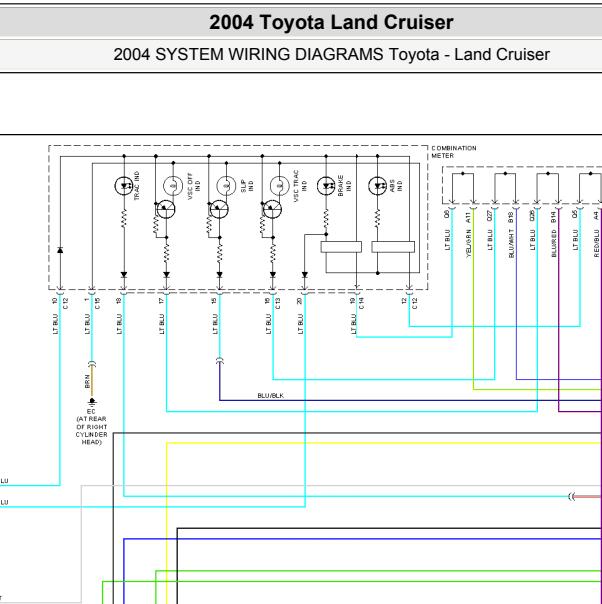602x604 pixels.
Task: Click the TRAC IND LED lamp symbol
Action: click(124, 186)
